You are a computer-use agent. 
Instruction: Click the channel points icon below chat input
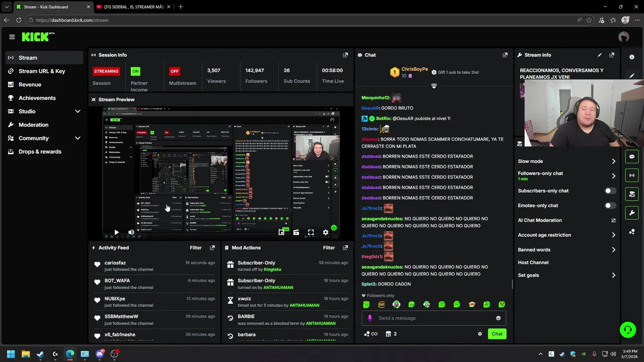370,334
